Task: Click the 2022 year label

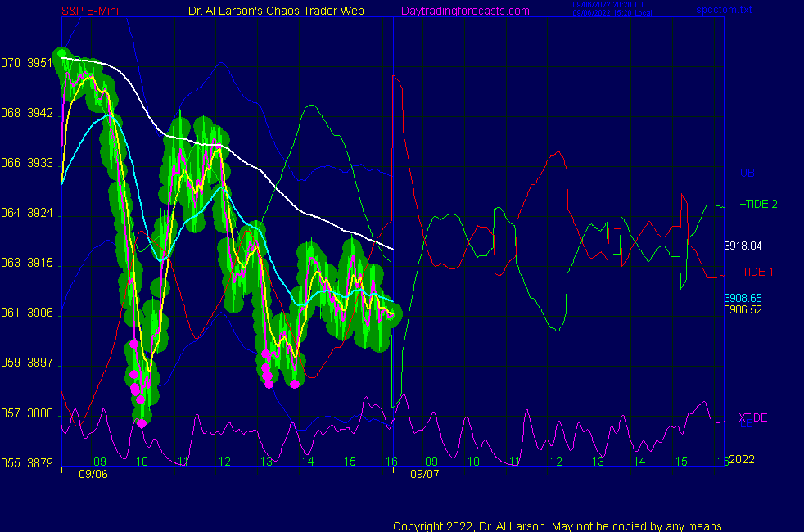Action: click(741, 459)
